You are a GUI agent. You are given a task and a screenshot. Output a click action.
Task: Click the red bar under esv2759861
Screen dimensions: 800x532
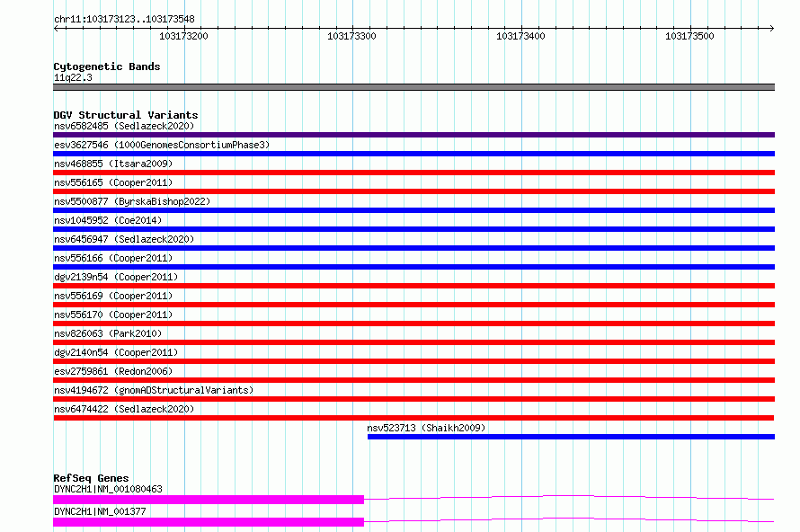[413, 380]
